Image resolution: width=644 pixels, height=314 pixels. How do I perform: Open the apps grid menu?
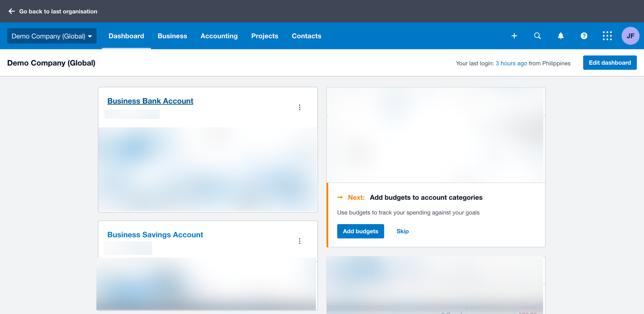click(607, 36)
